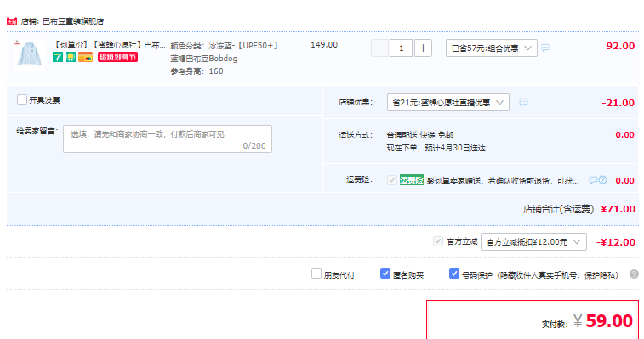Click the green 运费险 label badge
644x339 pixels.
tap(412, 180)
